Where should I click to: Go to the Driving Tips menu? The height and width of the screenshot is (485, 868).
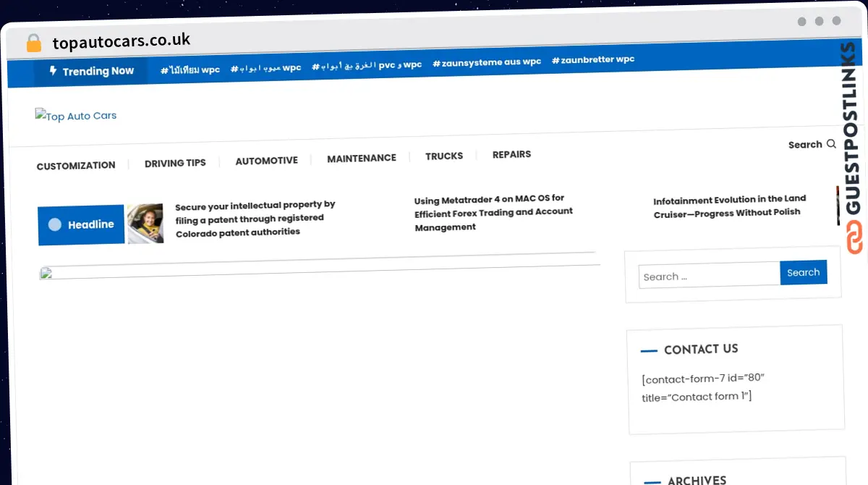click(x=175, y=163)
